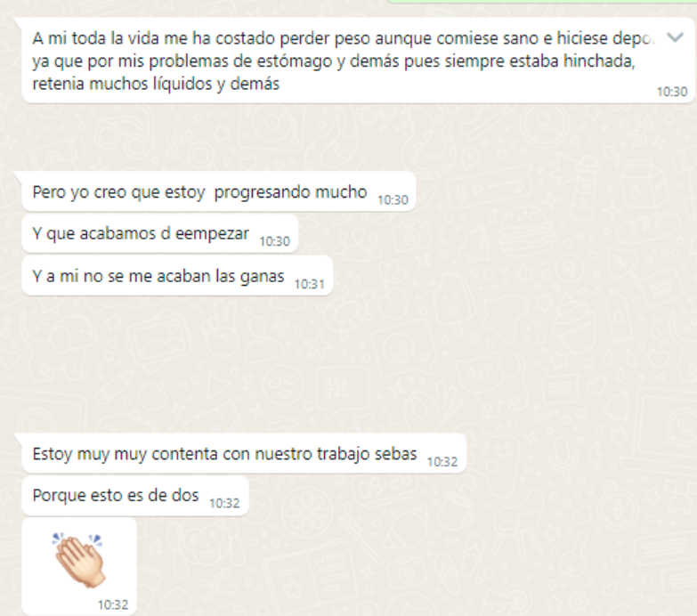Click the 10:32 timestamp under the clapping emoji
Screen dimensions: 697x616
113,604
